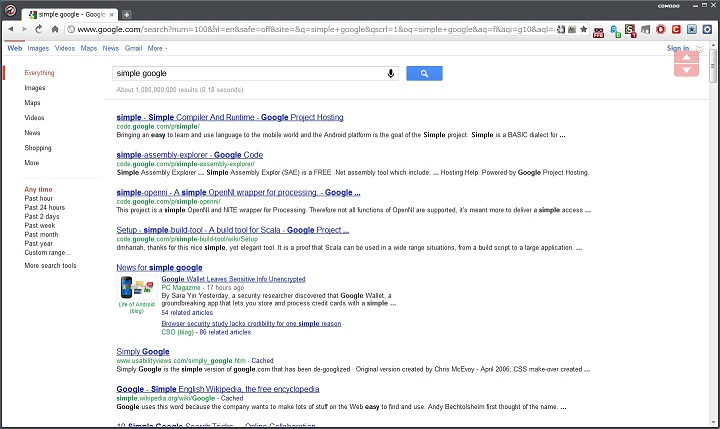The image size is (720, 429).
Task: Expand 'More search tools' in sidebar
Action: (50, 265)
